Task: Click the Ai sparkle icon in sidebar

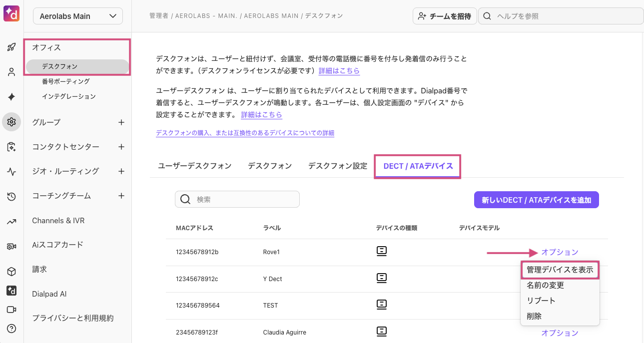Action: 11,97
